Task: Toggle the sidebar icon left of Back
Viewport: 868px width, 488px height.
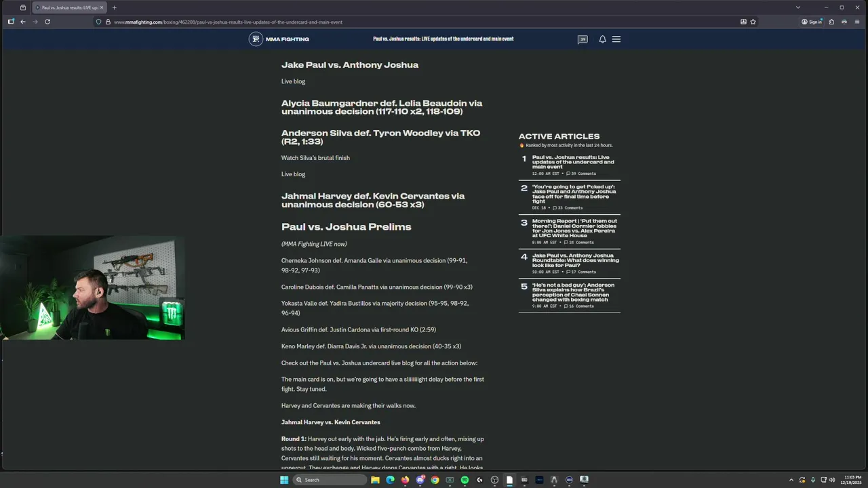Action: point(11,22)
